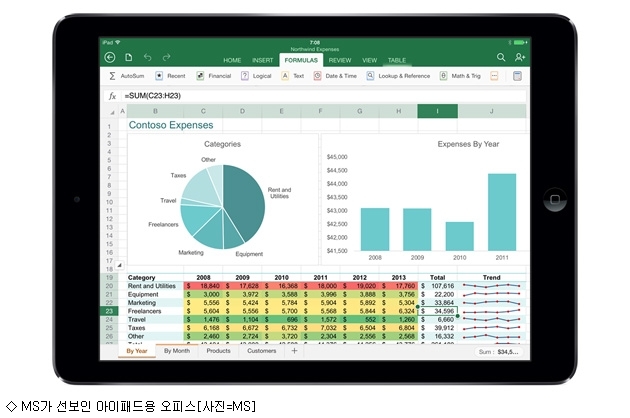Open Lookup & Reference functions icon
Image resolution: width=630 pixels, height=418 pixels.
[x=370, y=76]
